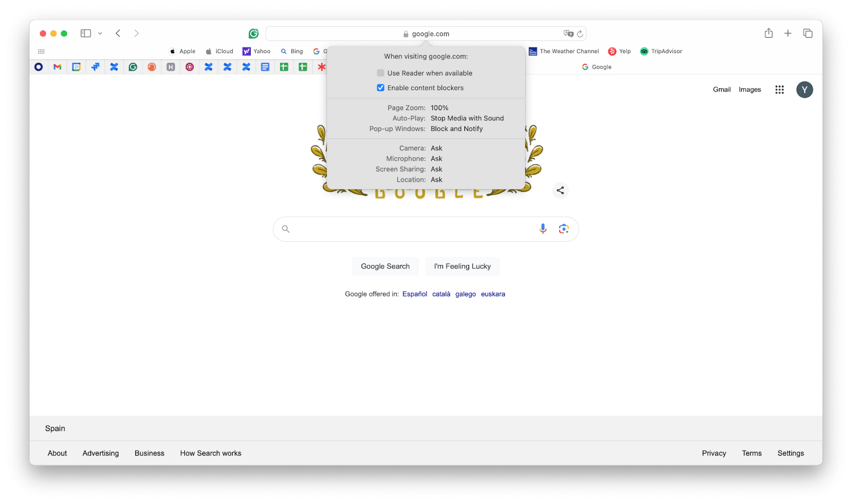Open the Share menu in Safari toolbar

point(768,33)
